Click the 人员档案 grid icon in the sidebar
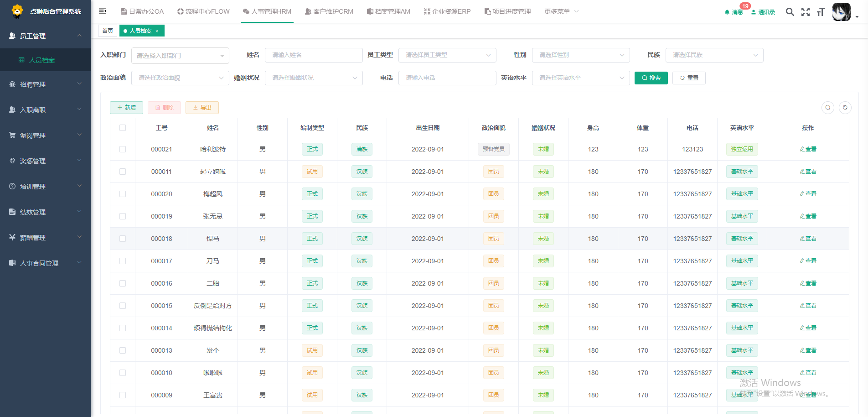The height and width of the screenshot is (417, 868). pyautogui.click(x=21, y=60)
